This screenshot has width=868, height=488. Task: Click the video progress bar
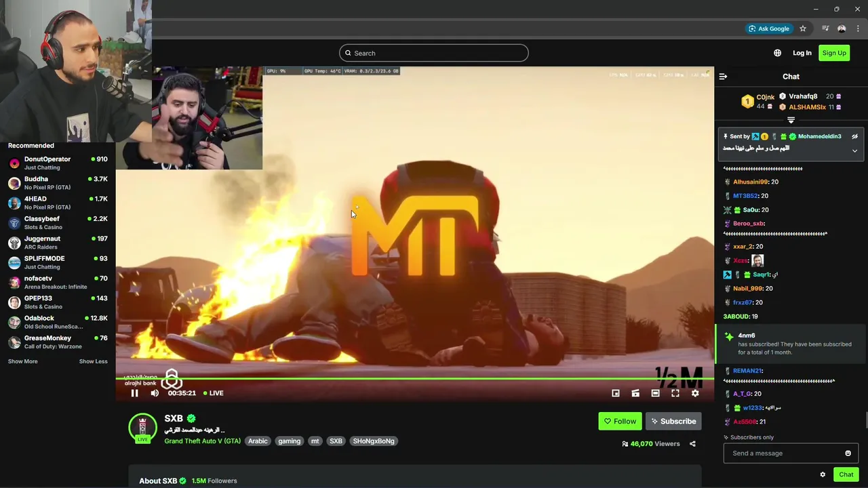coord(414,379)
